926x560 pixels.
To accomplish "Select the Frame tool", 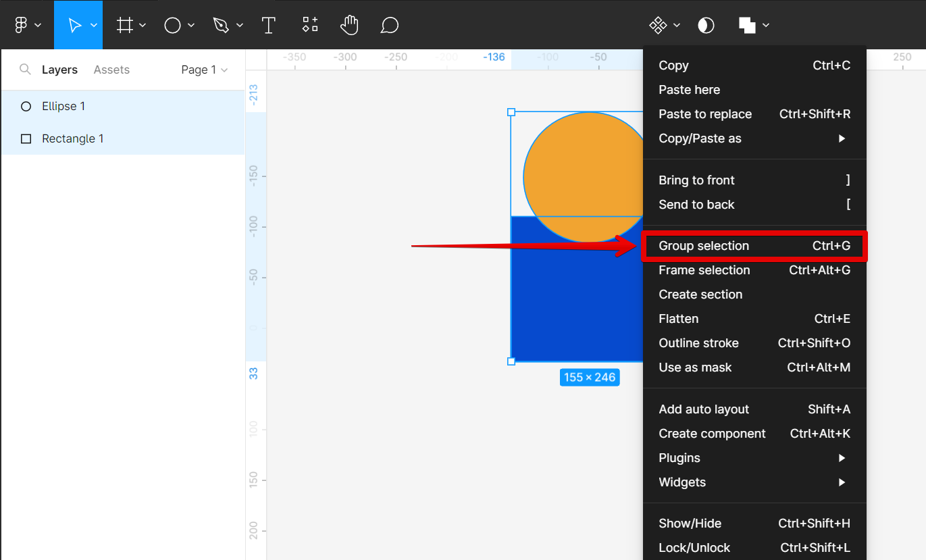I will pyautogui.click(x=124, y=25).
